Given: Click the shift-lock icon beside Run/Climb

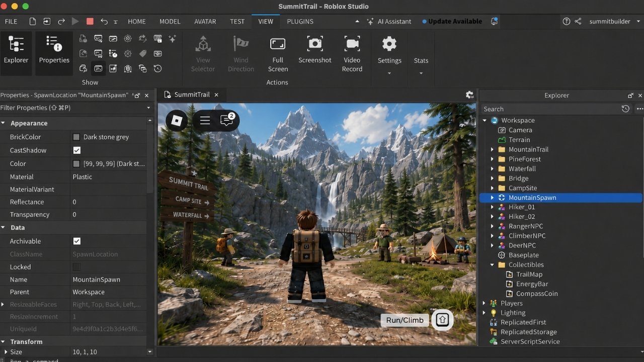Looking at the screenshot, I should [x=442, y=320].
